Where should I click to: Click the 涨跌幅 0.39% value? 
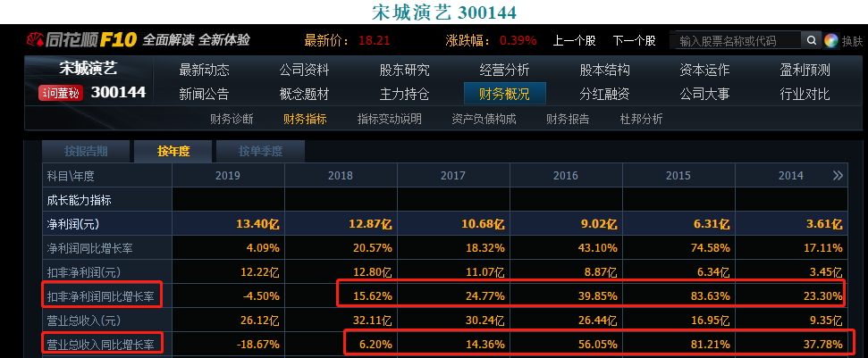pos(518,41)
